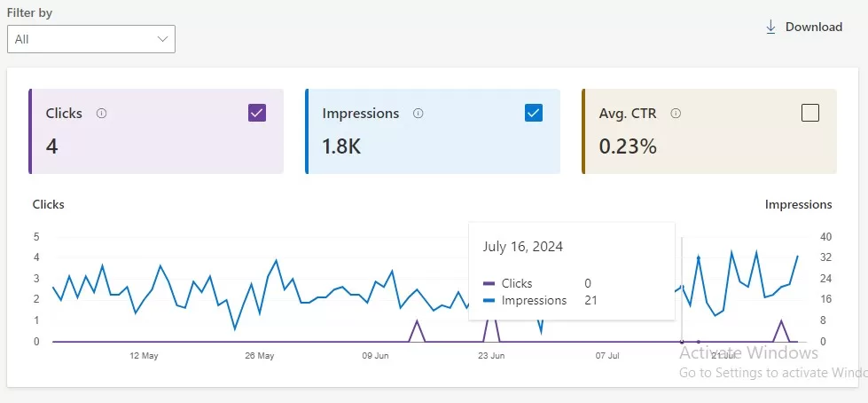Click the 23 Jun date label
Viewport: 868px width, 403px height.
[x=491, y=356]
